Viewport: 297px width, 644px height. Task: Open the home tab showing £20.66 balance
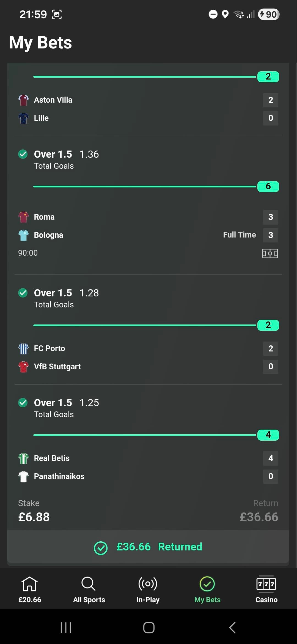pyautogui.click(x=30, y=589)
